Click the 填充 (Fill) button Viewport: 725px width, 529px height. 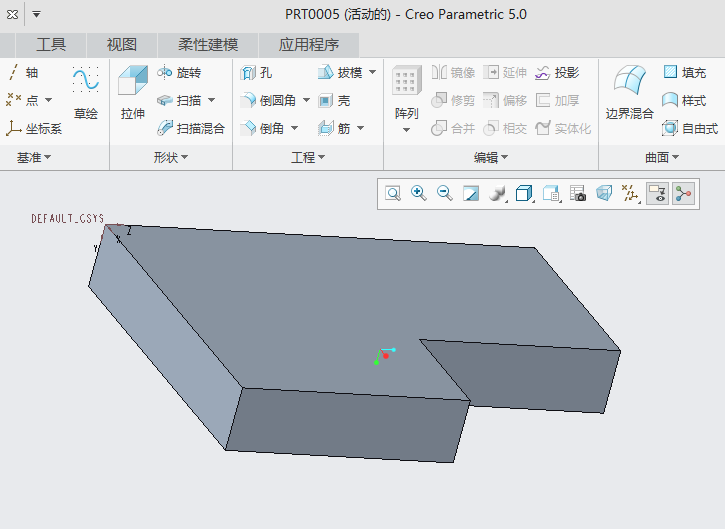685,73
